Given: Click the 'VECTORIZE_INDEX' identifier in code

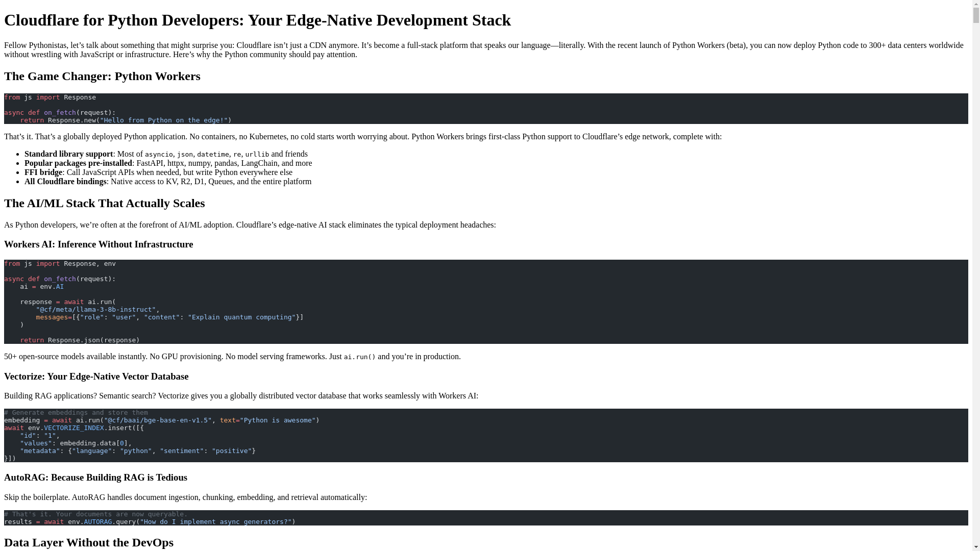Looking at the screenshot, I should click(74, 428).
